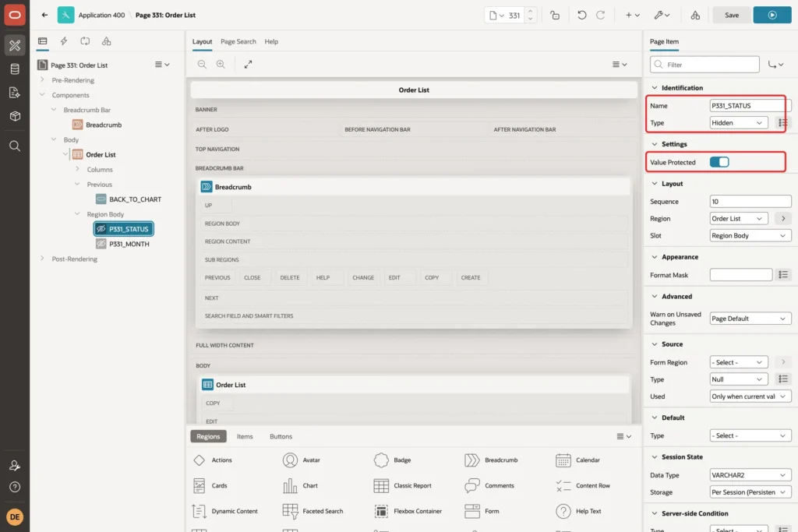This screenshot has width=798, height=532.
Task: Open the Layout tab
Action: coord(202,42)
